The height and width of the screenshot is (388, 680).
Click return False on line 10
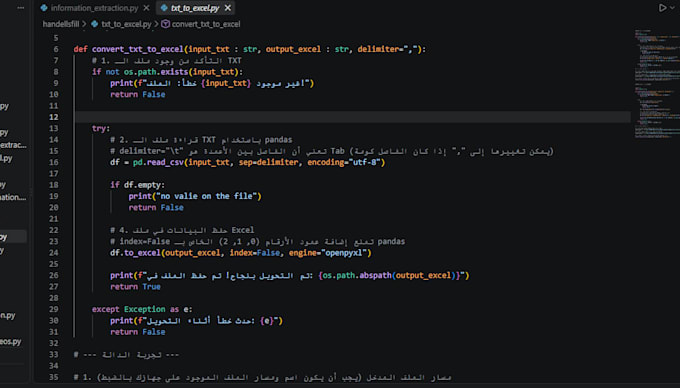pos(137,95)
